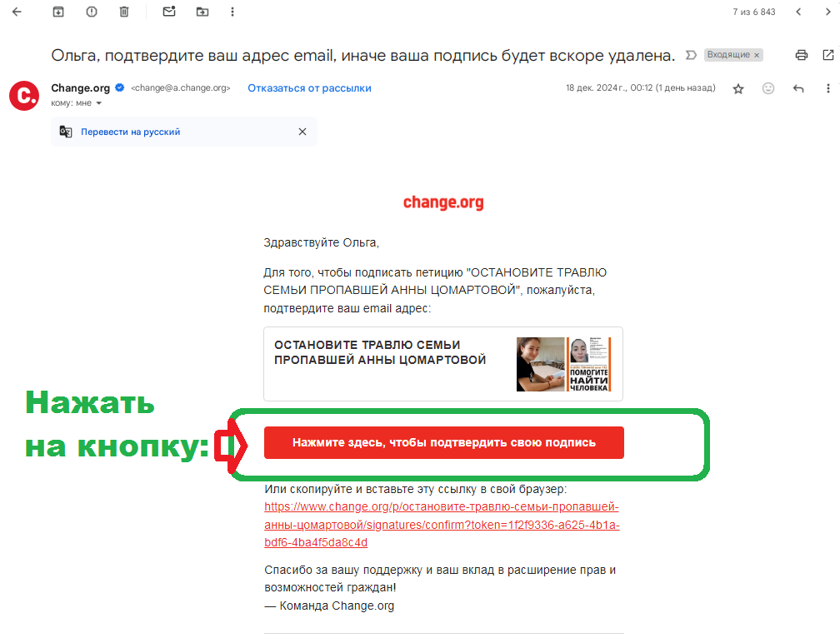
Task: Open the email in a new window
Action: point(828,54)
